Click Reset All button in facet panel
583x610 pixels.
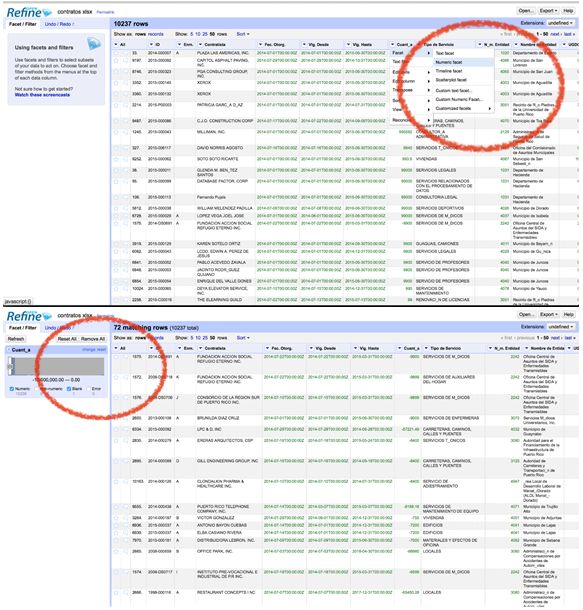click(x=67, y=339)
